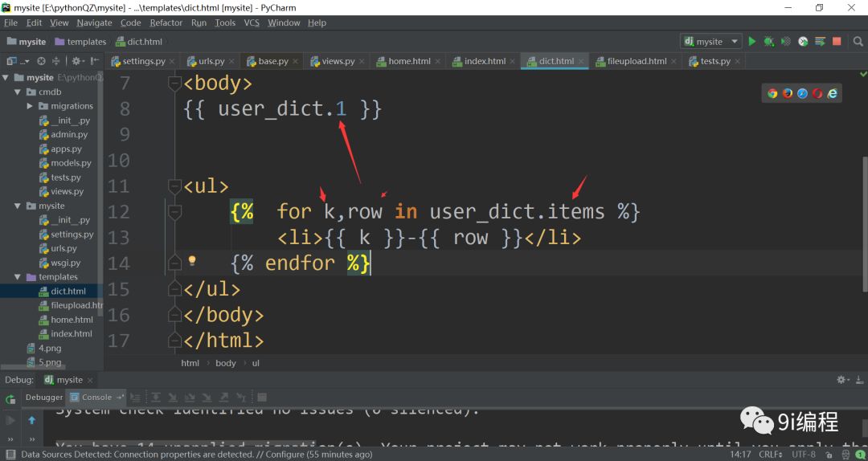Open page in Firefox browser icon
The width and height of the screenshot is (868, 461).
pos(788,93)
